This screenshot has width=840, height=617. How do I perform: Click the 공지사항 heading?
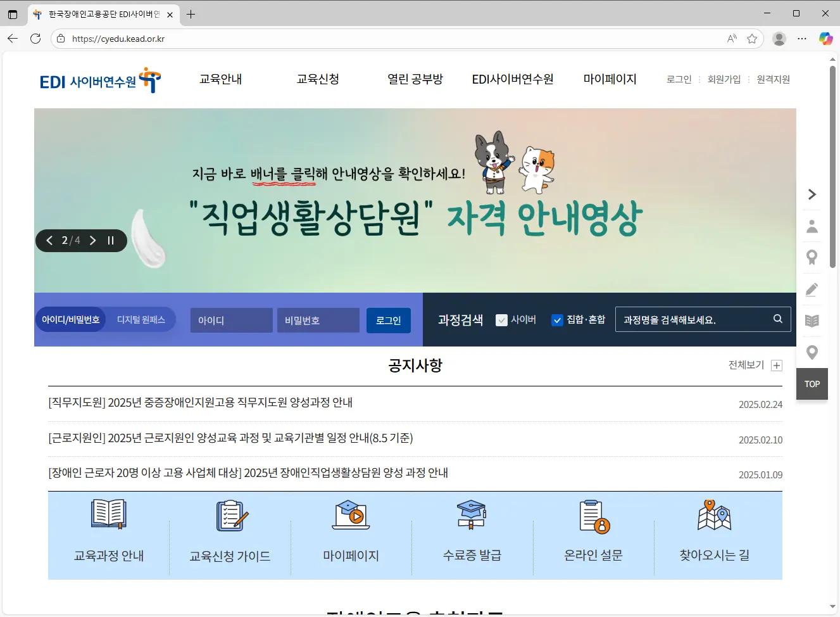tap(415, 365)
